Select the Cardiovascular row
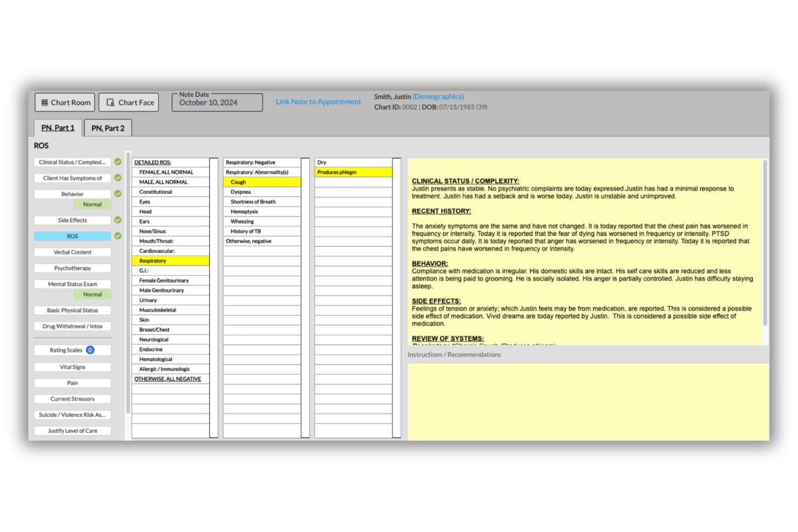The width and height of the screenshot is (798, 532). (170, 251)
